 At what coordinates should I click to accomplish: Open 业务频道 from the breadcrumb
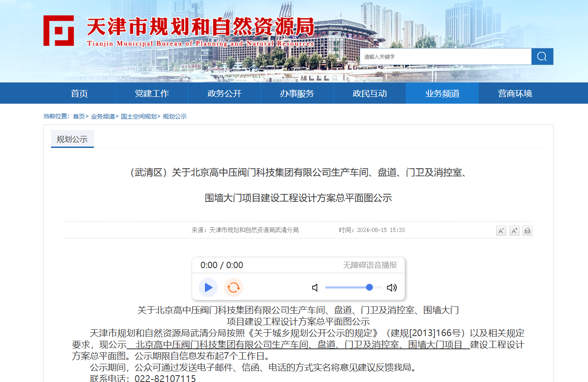[104, 116]
